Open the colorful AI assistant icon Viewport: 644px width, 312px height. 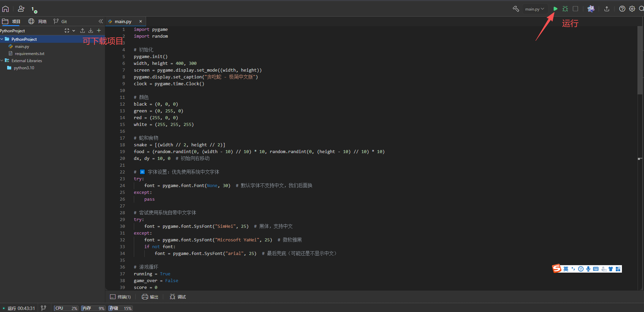591,9
